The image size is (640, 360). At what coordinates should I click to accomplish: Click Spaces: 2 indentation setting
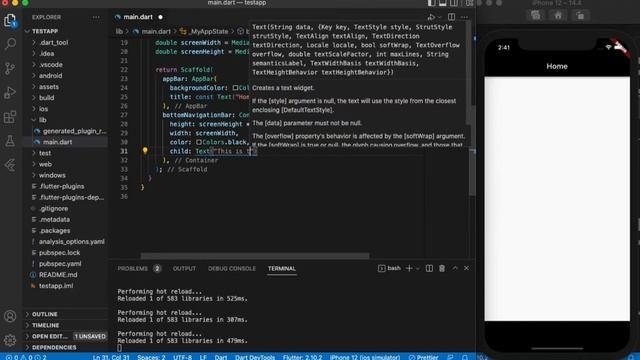[x=151, y=357]
